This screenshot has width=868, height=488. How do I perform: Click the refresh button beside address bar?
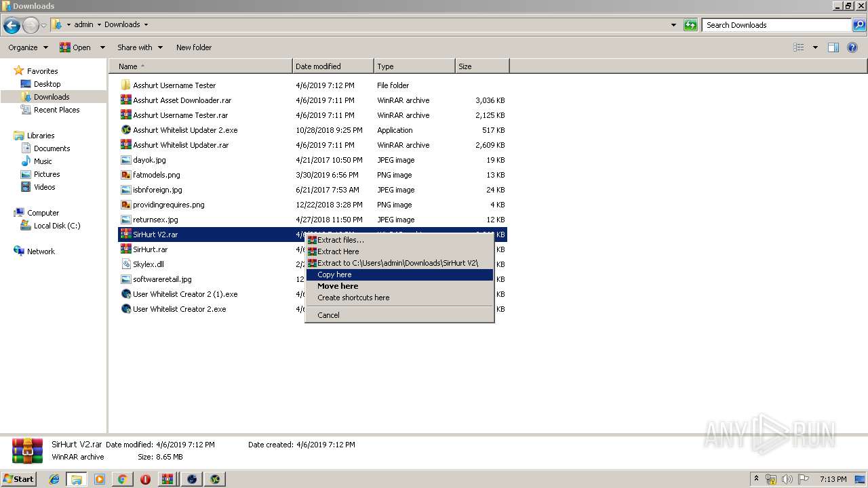(x=690, y=25)
